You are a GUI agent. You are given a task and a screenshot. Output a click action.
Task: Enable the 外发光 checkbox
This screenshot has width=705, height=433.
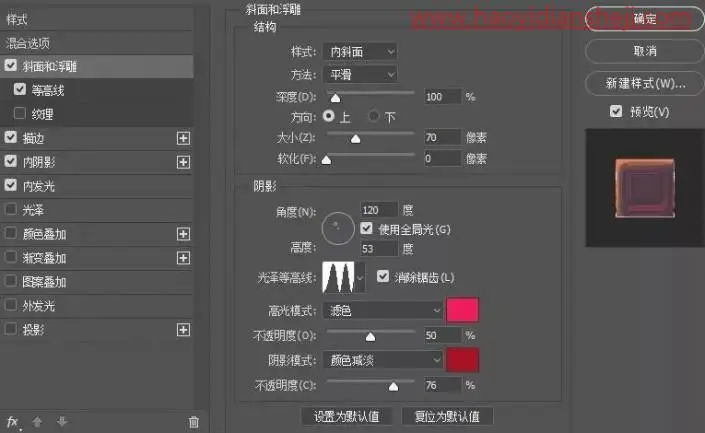pyautogui.click(x=11, y=305)
